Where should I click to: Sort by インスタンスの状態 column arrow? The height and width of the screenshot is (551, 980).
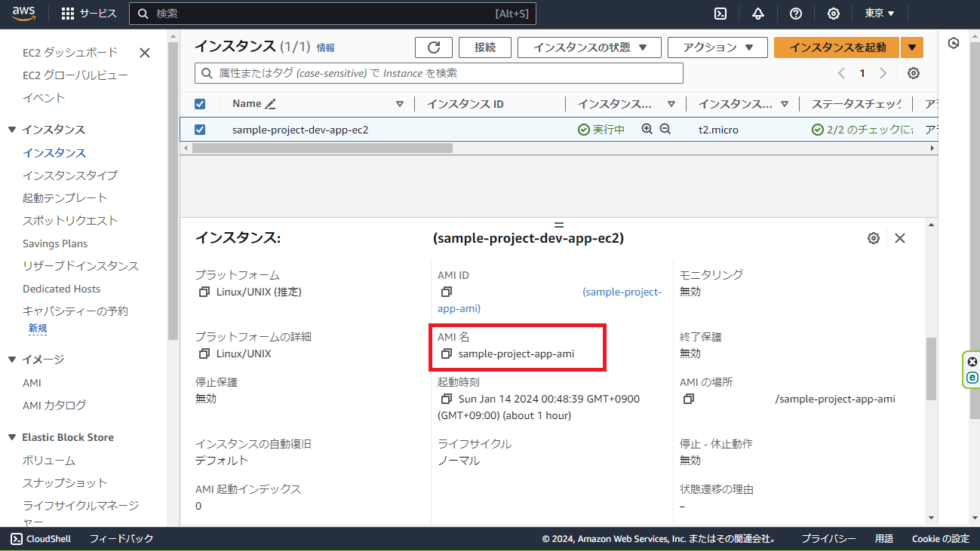tap(671, 104)
